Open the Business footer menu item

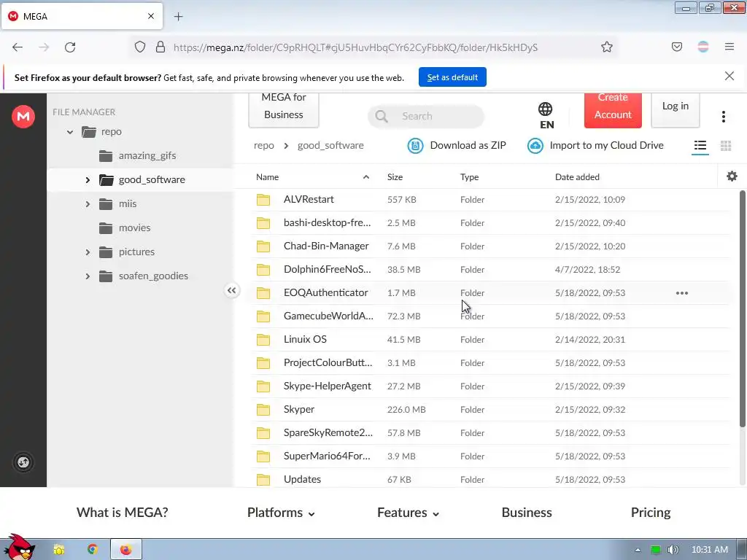(x=527, y=513)
